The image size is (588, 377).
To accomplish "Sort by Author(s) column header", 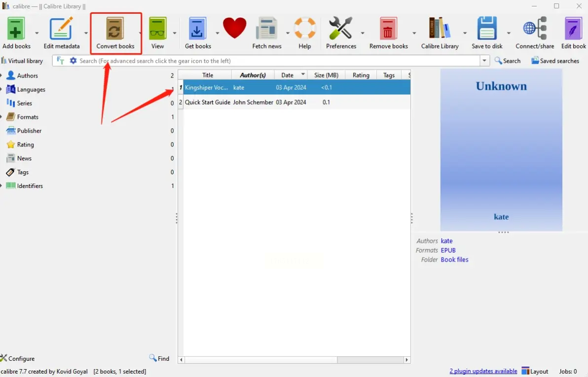I will pos(253,75).
